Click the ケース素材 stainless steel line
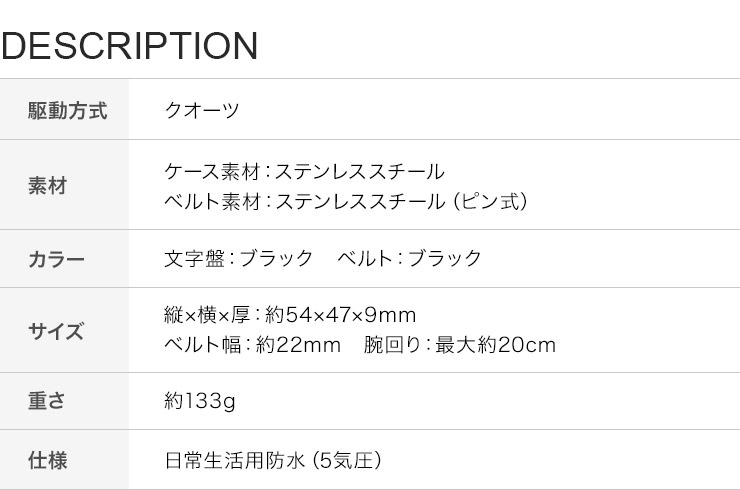Image resolution: width=740 pixels, height=490 pixels. click(304, 171)
